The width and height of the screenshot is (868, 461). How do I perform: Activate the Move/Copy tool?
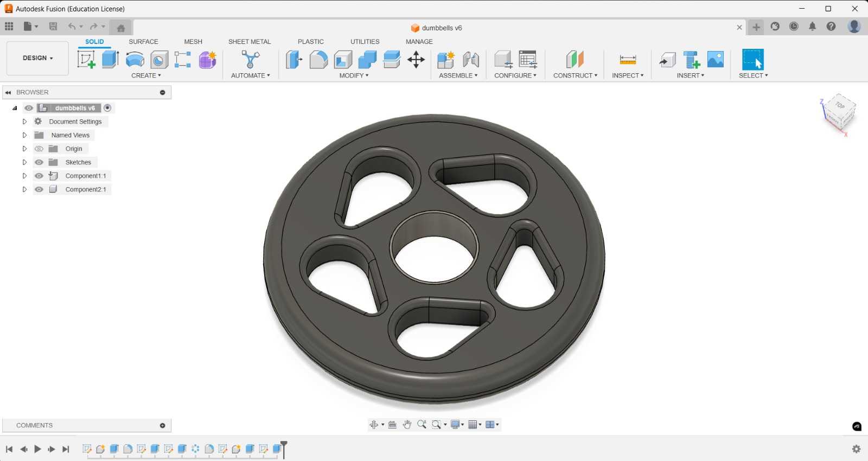416,60
